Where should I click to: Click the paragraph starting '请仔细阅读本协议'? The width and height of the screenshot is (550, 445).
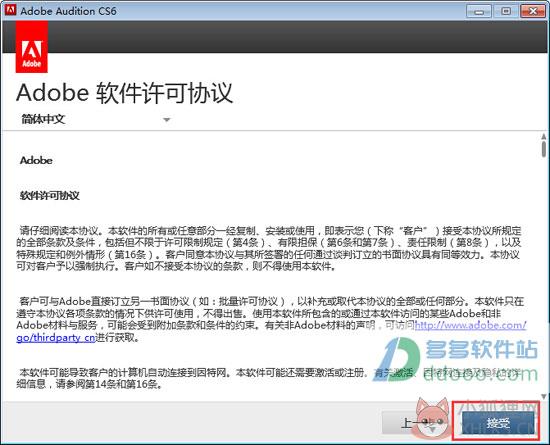click(269, 248)
